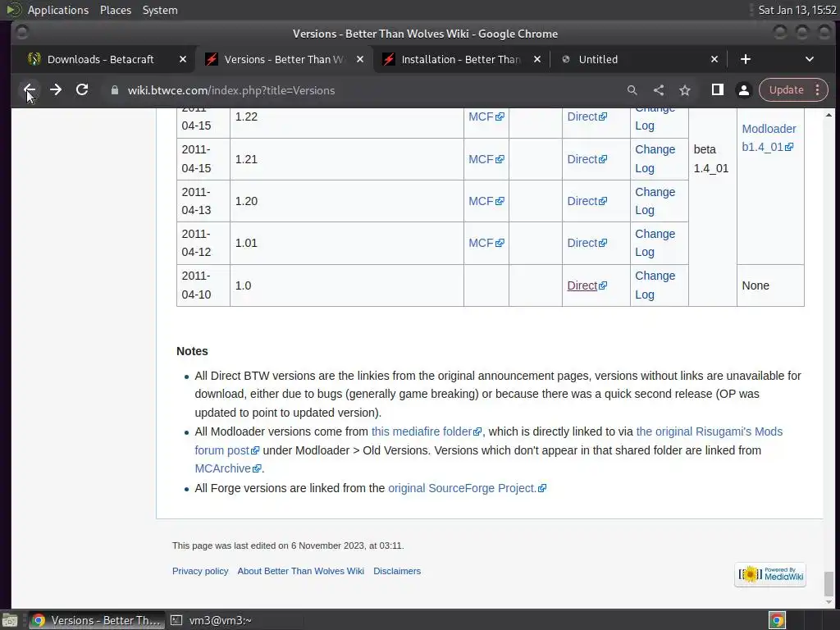This screenshot has width=840, height=630.
Task: Open About Better Than Wolves Wiki link
Action: click(300, 571)
